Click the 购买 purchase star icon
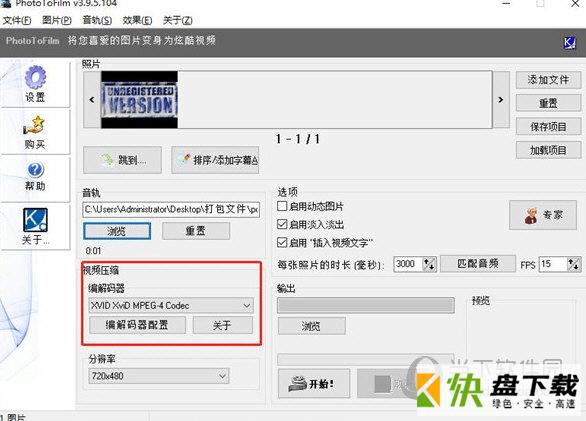The height and width of the screenshot is (421, 586). [x=34, y=125]
